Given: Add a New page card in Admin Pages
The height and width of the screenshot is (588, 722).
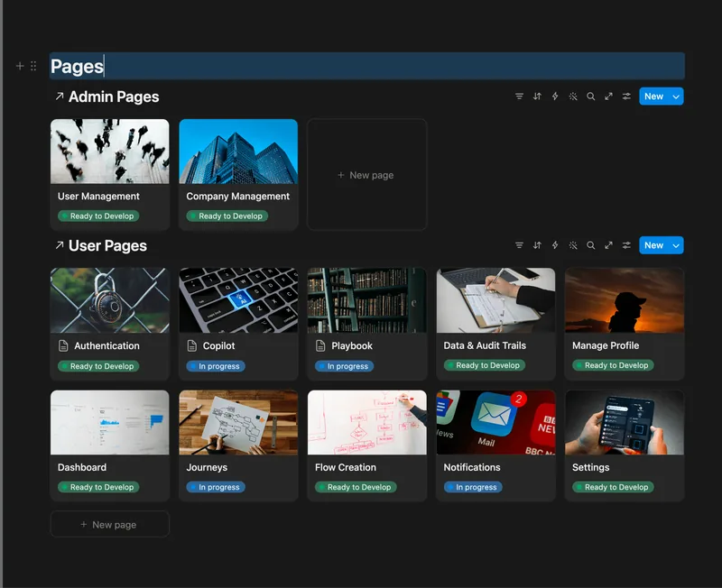Looking at the screenshot, I should [x=367, y=175].
